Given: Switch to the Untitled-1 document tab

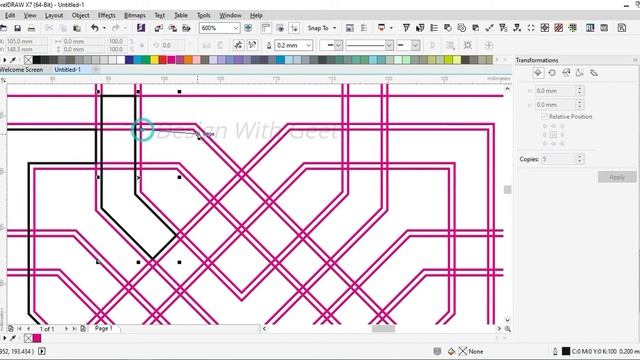Looking at the screenshot, I should tap(68, 70).
